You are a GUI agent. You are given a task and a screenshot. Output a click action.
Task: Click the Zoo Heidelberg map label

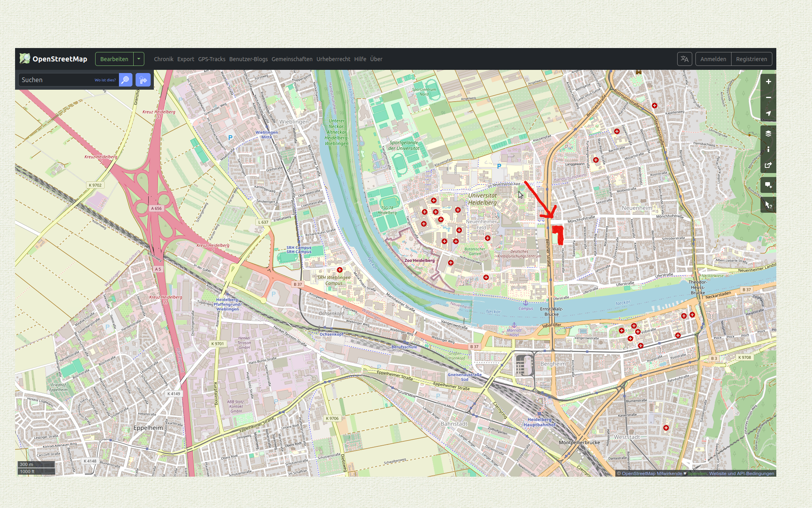tap(419, 261)
